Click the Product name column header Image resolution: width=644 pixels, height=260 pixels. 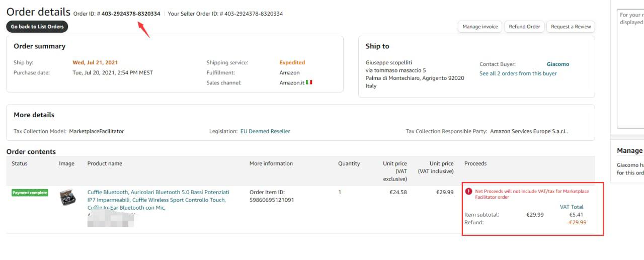pos(105,163)
